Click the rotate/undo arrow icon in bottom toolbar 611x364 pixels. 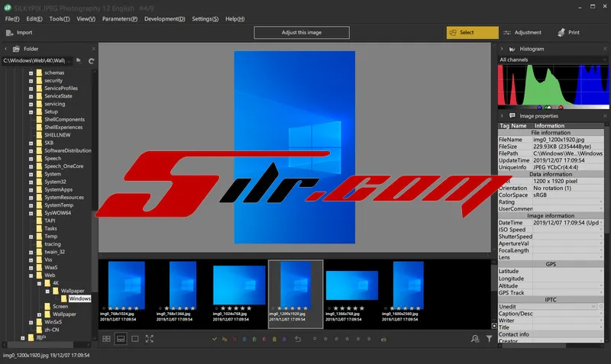(x=298, y=338)
